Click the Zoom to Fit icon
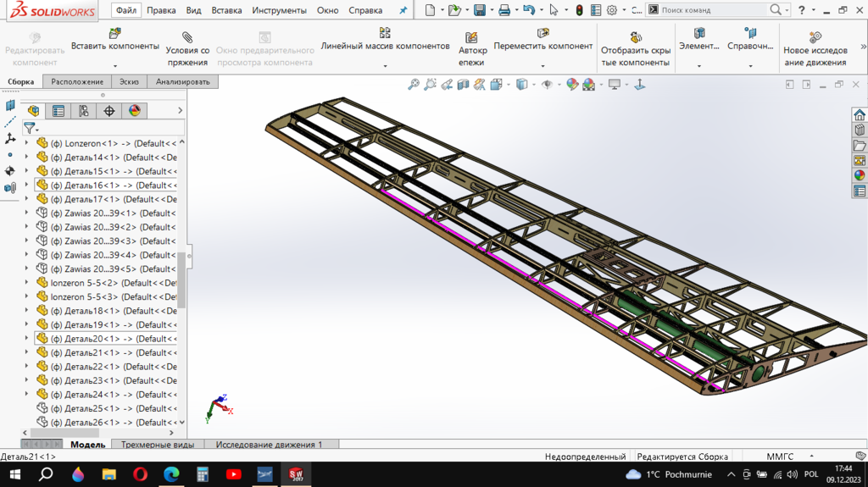868x487 pixels. pos(414,85)
